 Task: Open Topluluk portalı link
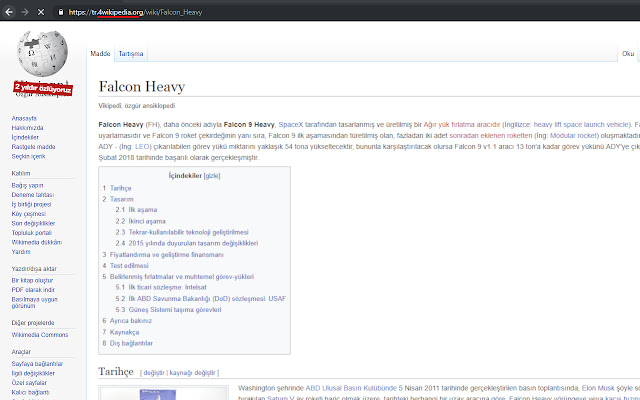click(x=31, y=233)
